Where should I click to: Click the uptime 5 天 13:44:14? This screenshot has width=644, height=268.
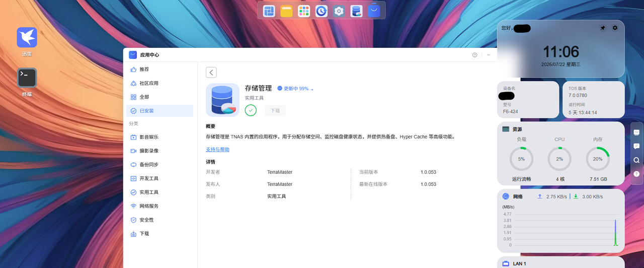[x=583, y=112]
